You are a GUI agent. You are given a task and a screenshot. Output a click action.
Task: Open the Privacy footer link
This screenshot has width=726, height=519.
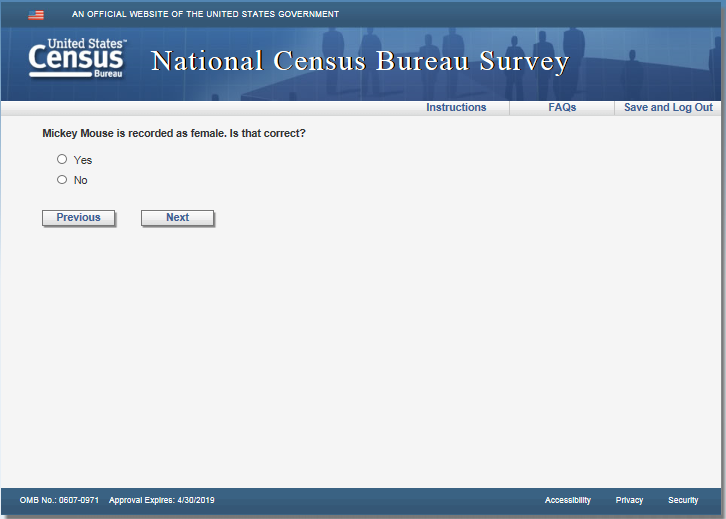click(629, 500)
